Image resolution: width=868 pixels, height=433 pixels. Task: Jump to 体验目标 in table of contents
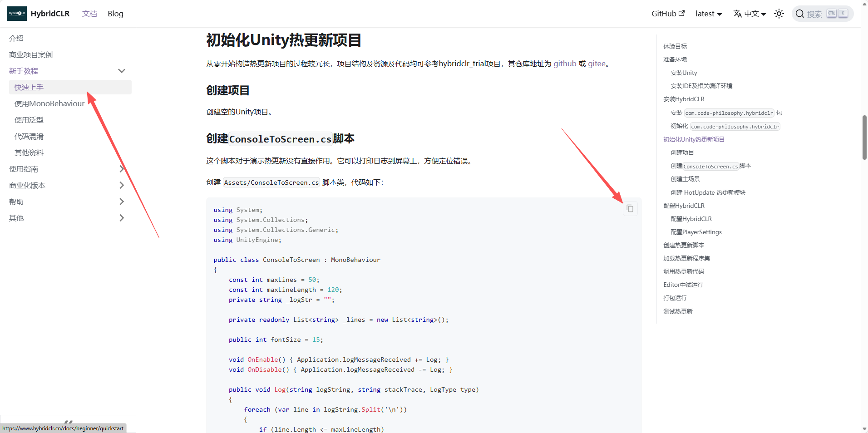pos(675,46)
